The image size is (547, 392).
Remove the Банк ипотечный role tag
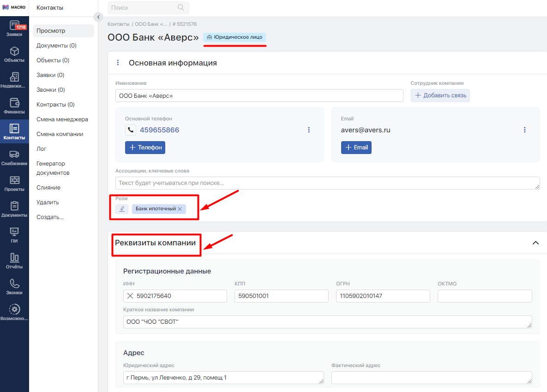(180, 209)
